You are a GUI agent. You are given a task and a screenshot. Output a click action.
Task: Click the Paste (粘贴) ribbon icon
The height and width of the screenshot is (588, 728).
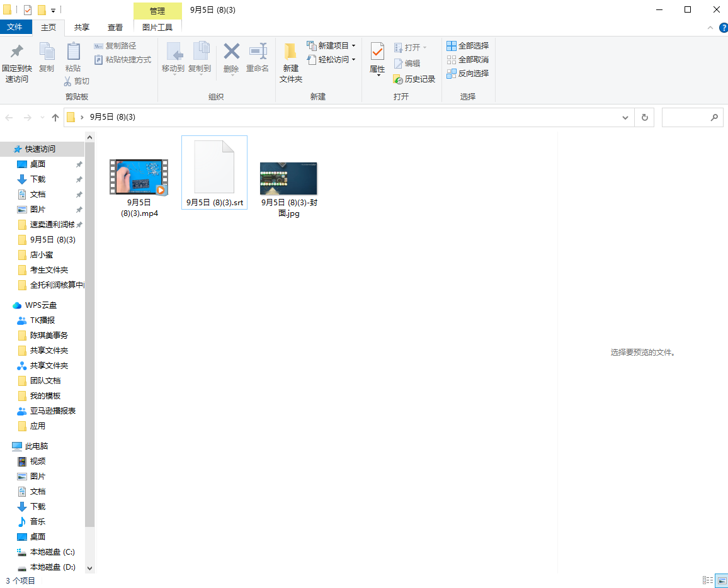[73, 51]
